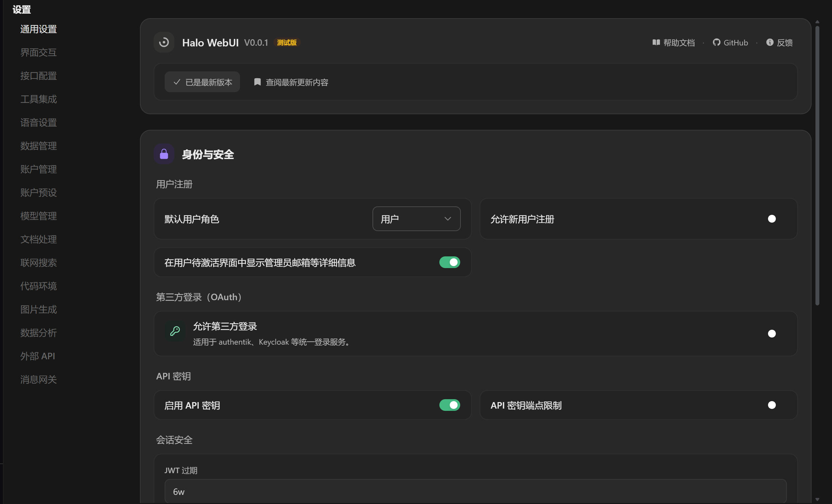832x504 pixels.
Task: Click the 测试版 badge
Action: 287,43
